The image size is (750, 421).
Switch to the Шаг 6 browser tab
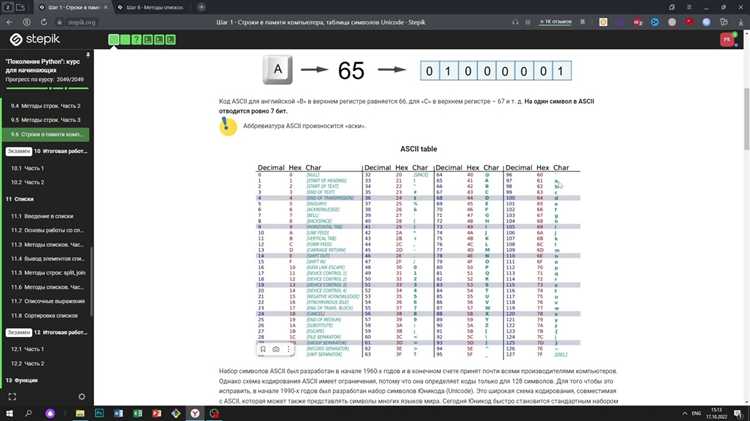pyautogui.click(x=150, y=6)
